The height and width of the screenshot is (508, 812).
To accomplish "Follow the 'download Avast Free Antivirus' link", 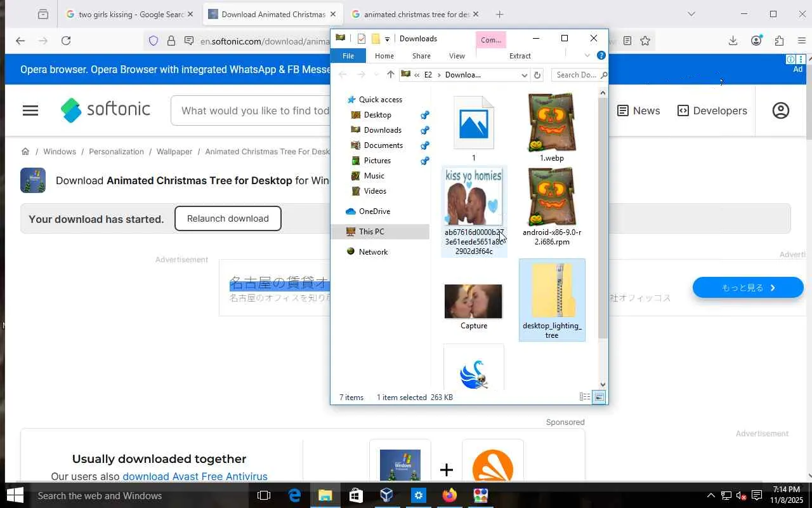I will pos(195,476).
